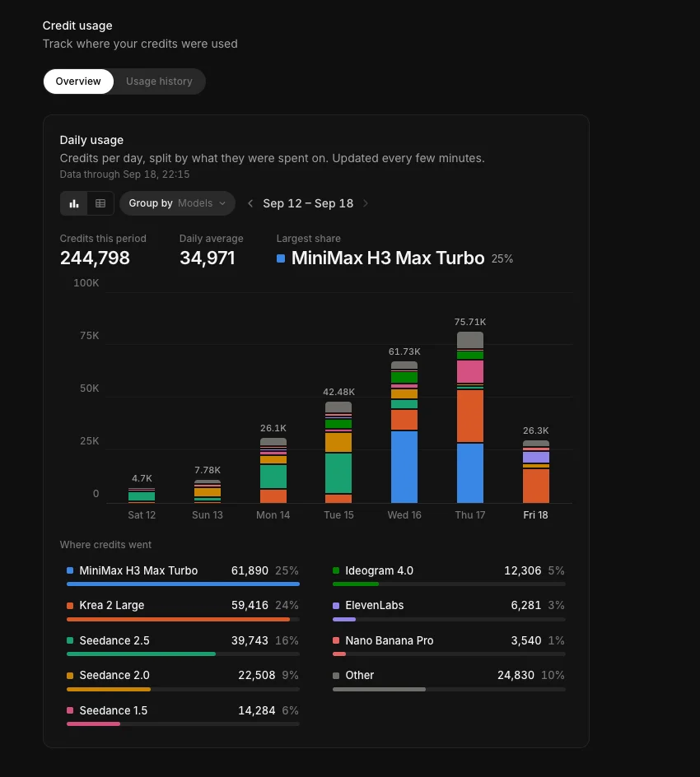Click the Nano Banana Pro label

tap(390, 640)
